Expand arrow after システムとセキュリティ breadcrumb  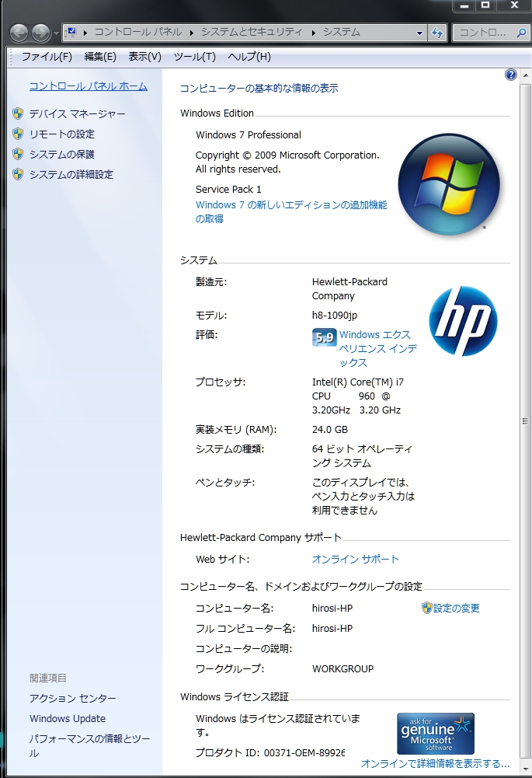[313, 33]
